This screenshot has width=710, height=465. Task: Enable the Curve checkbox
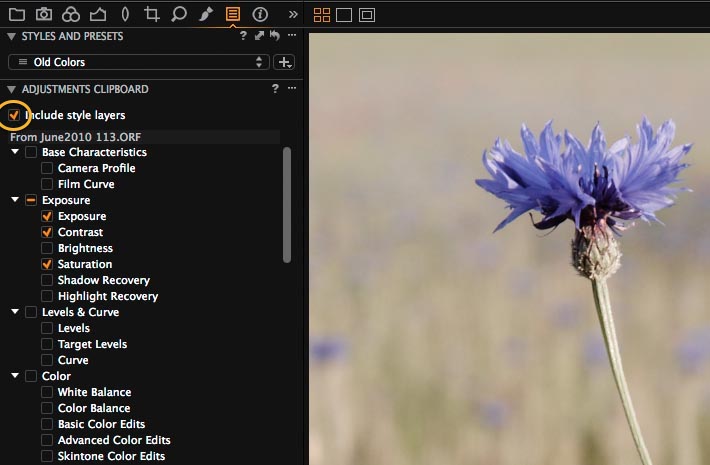coord(47,360)
